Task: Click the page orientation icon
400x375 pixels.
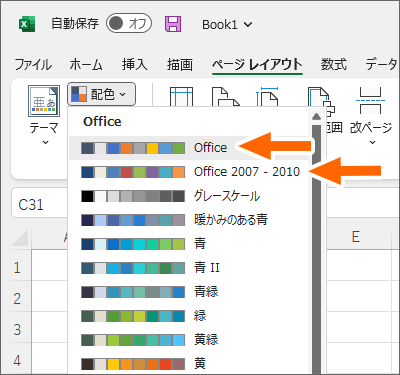Action: tap(225, 97)
